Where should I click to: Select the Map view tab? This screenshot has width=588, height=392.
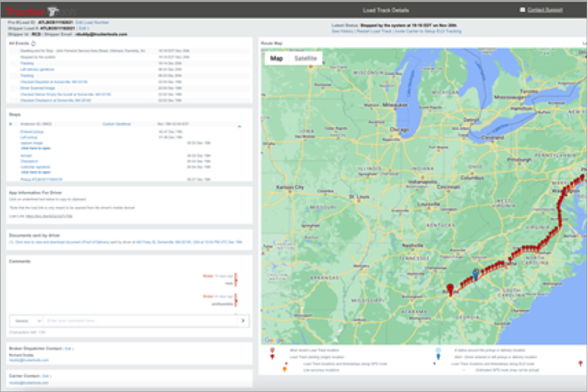click(276, 59)
